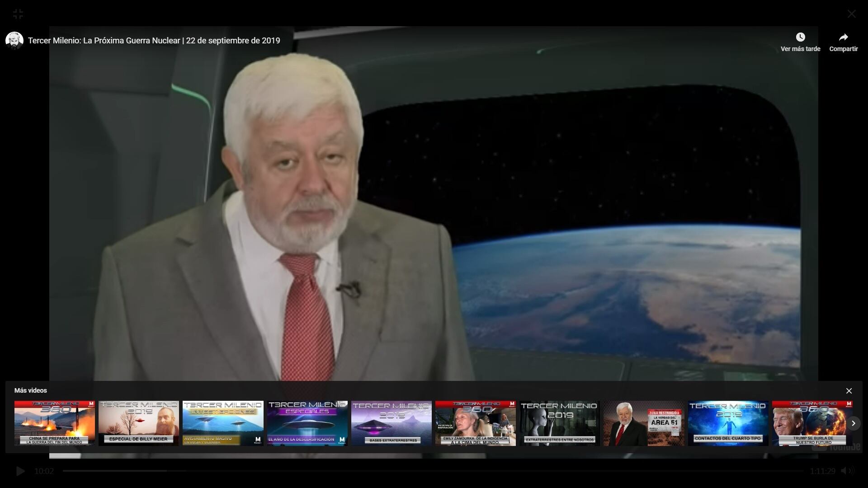
Task: Click the Ver más tarde clock icon
Action: [x=800, y=37]
